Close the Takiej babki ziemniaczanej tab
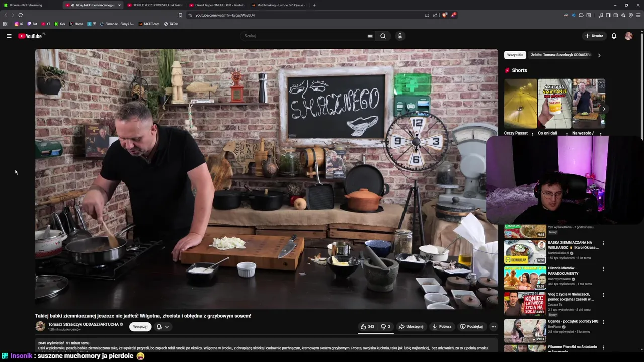Image resolution: width=644 pixels, height=362 pixels. point(119,5)
